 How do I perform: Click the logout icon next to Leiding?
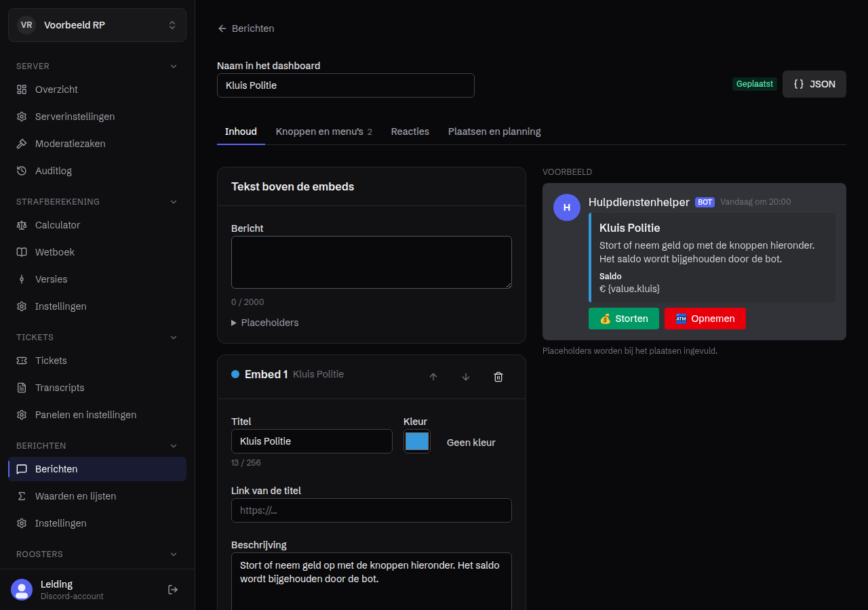coord(173,590)
